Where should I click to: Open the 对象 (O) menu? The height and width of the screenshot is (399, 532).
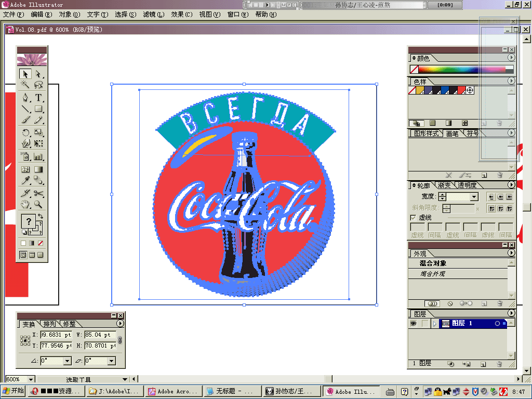point(70,14)
